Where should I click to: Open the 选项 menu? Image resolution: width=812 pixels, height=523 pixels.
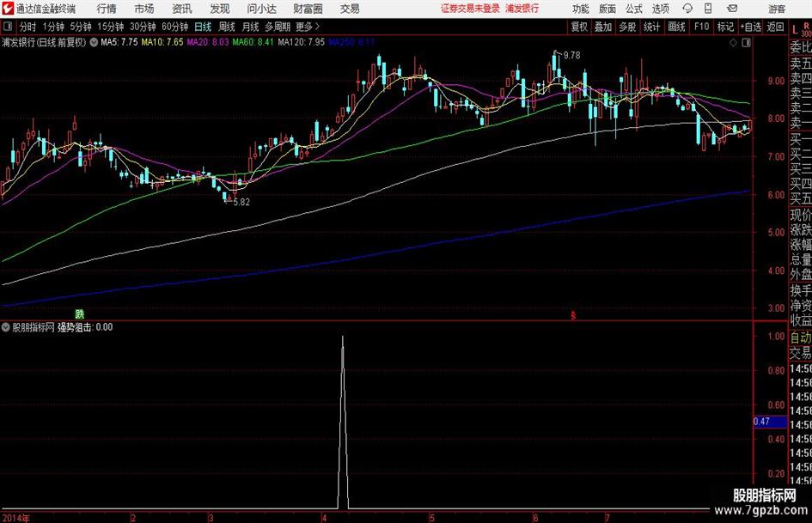[660, 9]
